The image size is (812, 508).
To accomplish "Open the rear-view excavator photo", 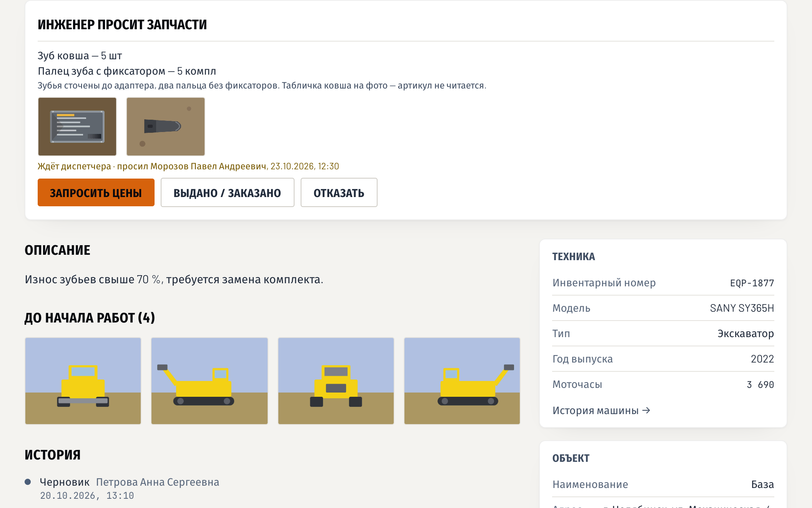I will click(x=336, y=381).
